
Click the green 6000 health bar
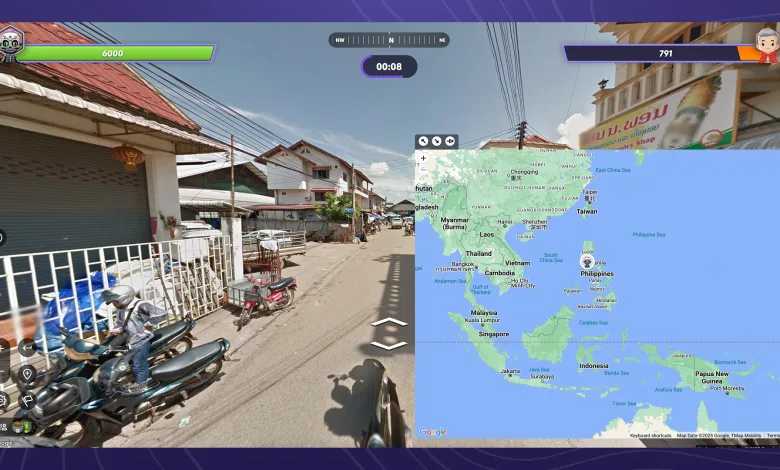point(115,53)
